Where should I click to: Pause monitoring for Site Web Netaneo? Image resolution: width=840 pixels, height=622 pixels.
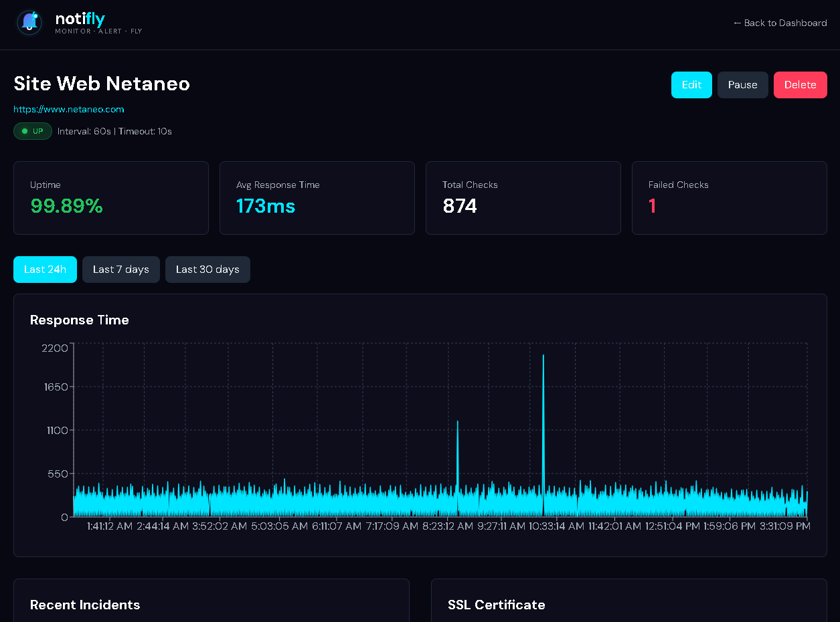pos(742,85)
